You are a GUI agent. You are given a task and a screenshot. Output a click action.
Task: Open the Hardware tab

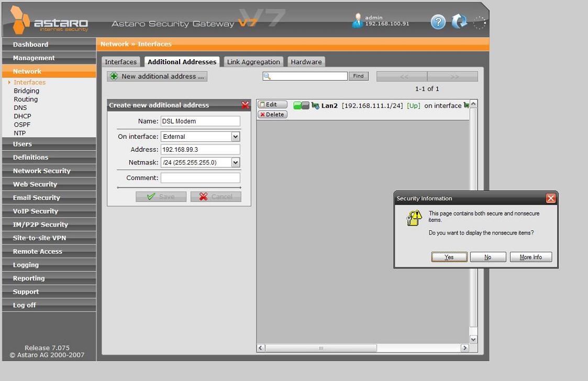(306, 62)
